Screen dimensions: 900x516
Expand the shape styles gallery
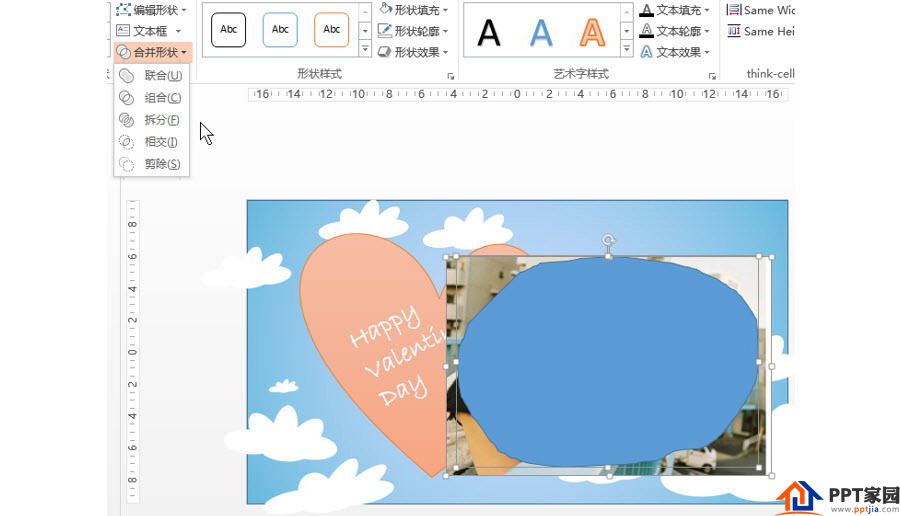[364, 49]
